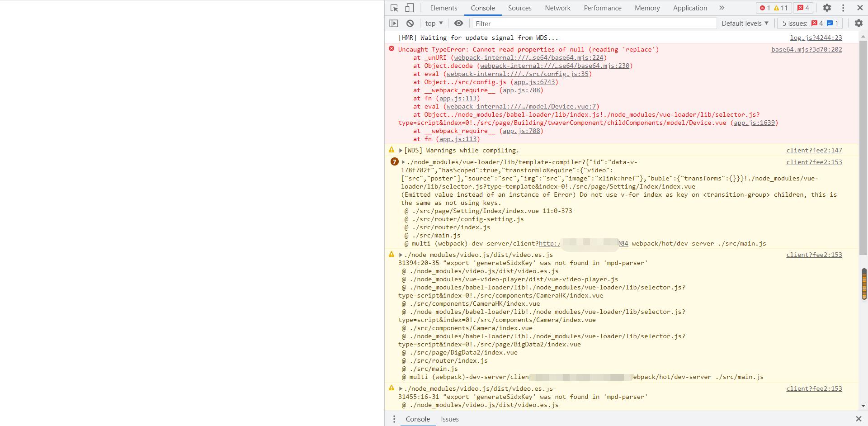Select the drawer Issues tab
Image resolution: width=868 pixels, height=426 pixels.
pyautogui.click(x=450, y=419)
